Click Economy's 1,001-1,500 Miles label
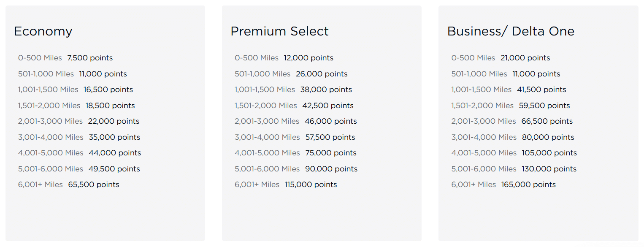The height and width of the screenshot is (247, 644). (x=48, y=90)
